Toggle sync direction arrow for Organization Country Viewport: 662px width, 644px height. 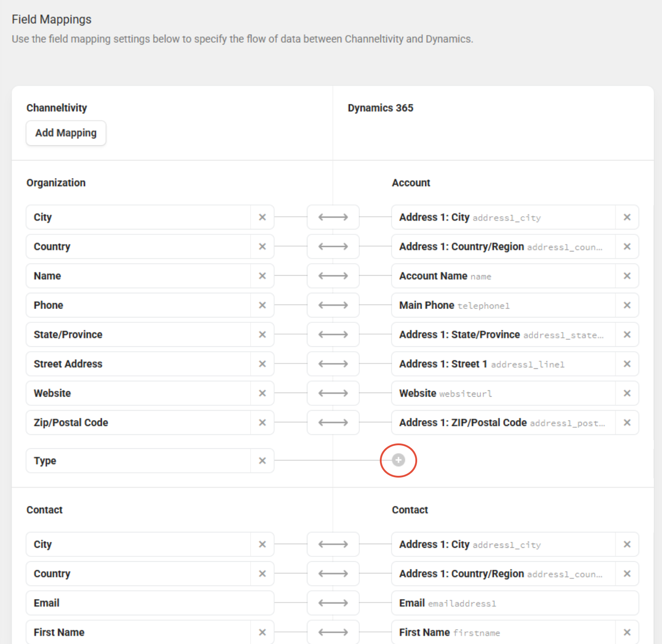(333, 246)
